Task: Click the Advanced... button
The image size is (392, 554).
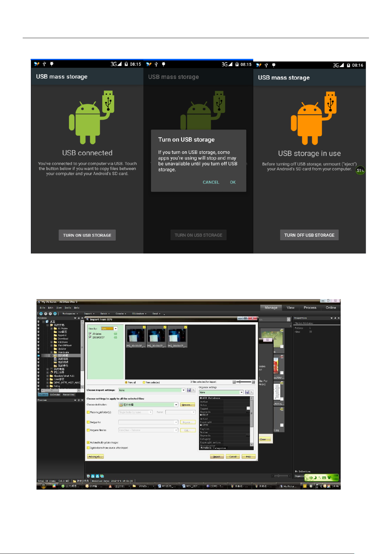Action: 95,457
